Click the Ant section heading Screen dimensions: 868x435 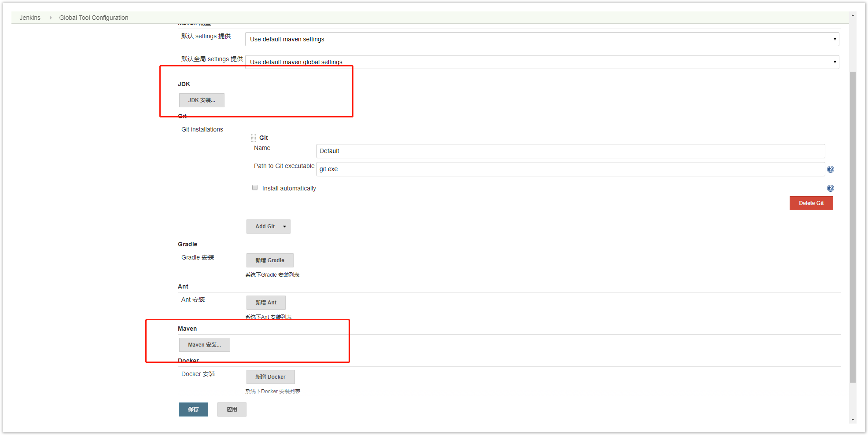click(x=183, y=286)
